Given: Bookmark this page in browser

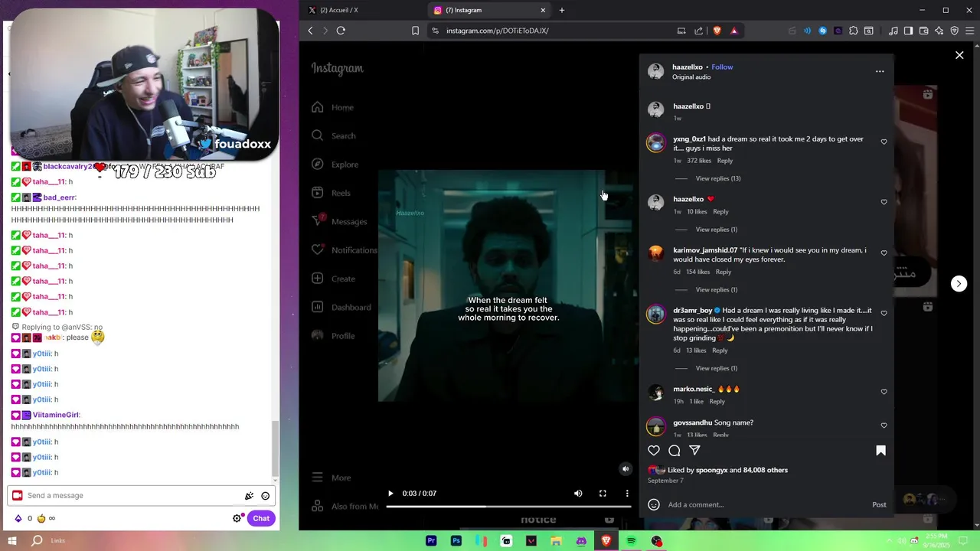Looking at the screenshot, I should [x=415, y=31].
